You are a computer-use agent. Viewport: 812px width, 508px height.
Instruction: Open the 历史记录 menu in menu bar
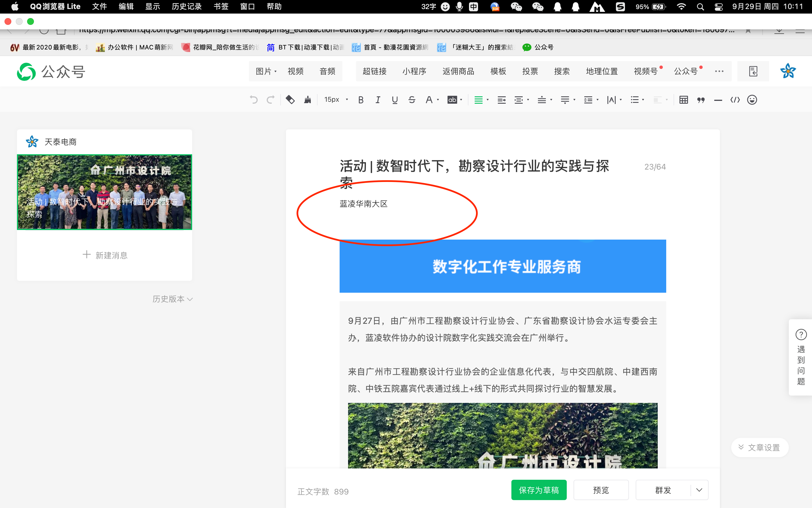tap(186, 7)
